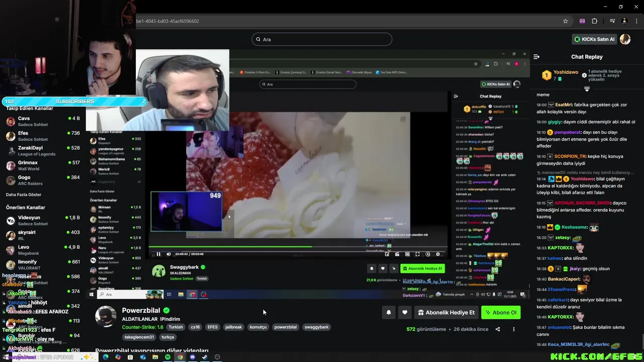Click Powerzbilal's notification bell

click(388, 312)
